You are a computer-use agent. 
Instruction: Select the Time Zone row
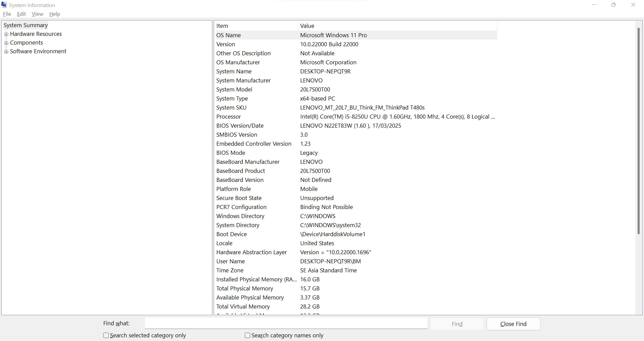(356, 270)
